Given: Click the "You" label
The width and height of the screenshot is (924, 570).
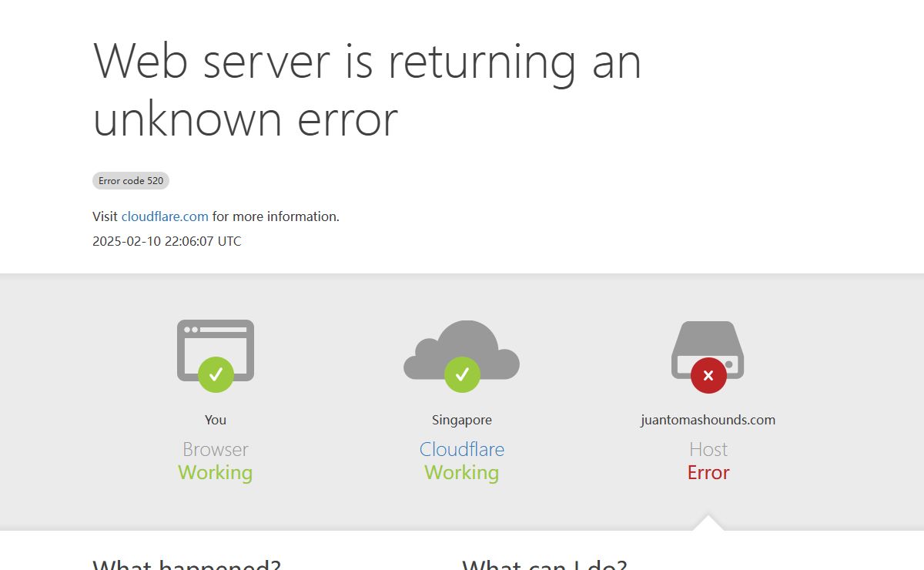Looking at the screenshot, I should [x=216, y=420].
